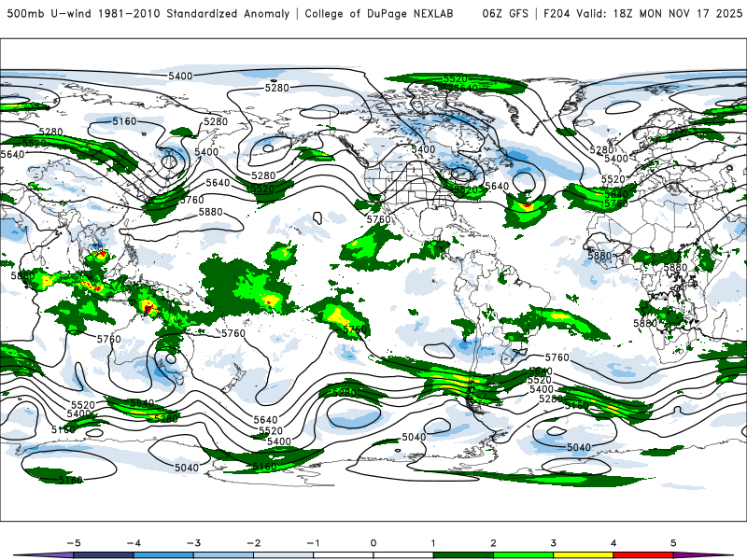747x560 pixels.
Task: Click the light blue -3 to -2 color bar segment
Action: pyautogui.click(x=223, y=555)
